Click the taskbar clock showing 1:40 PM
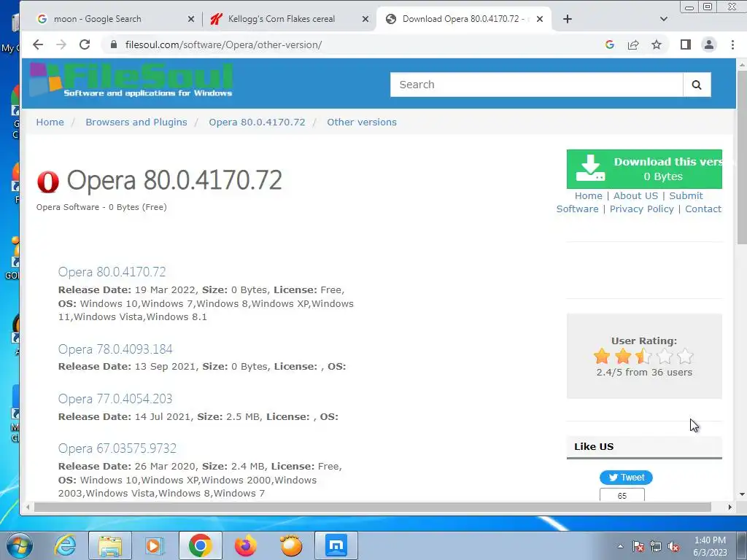Screen dimensions: 747x560 tap(710, 546)
